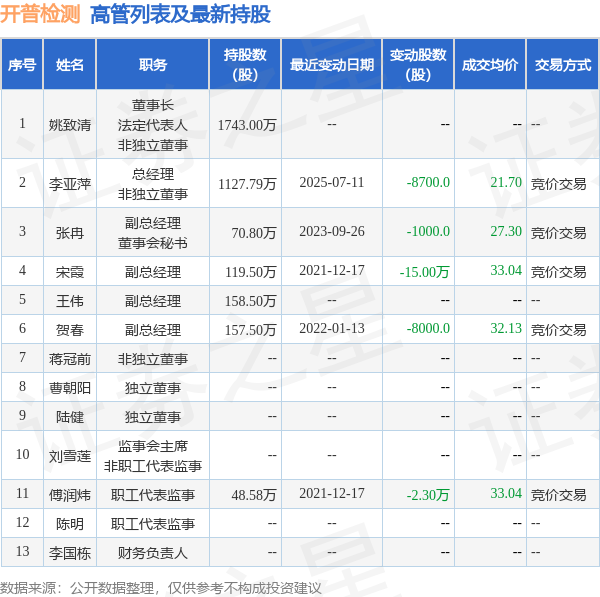Click the average price 32.13
This screenshot has width=600, height=597.
pos(506,328)
